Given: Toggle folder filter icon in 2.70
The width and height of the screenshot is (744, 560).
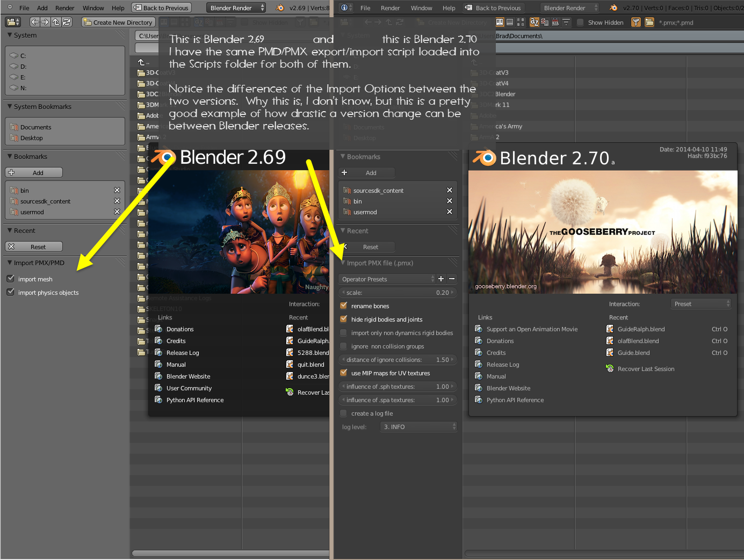Looking at the screenshot, I should 649,22.
